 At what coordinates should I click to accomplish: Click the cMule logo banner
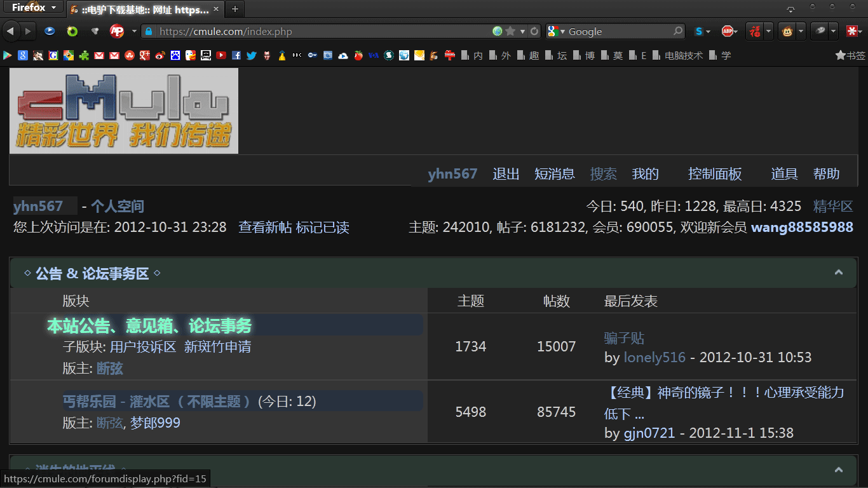(124, 111)
